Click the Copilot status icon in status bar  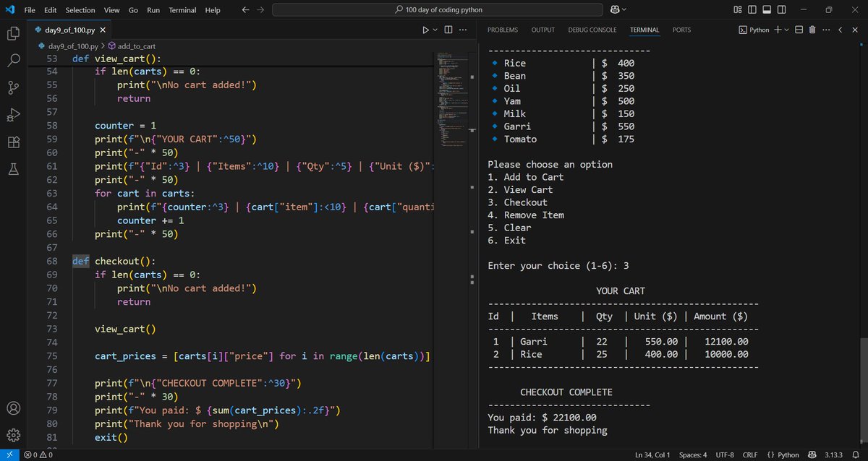(x=814, y=454)
